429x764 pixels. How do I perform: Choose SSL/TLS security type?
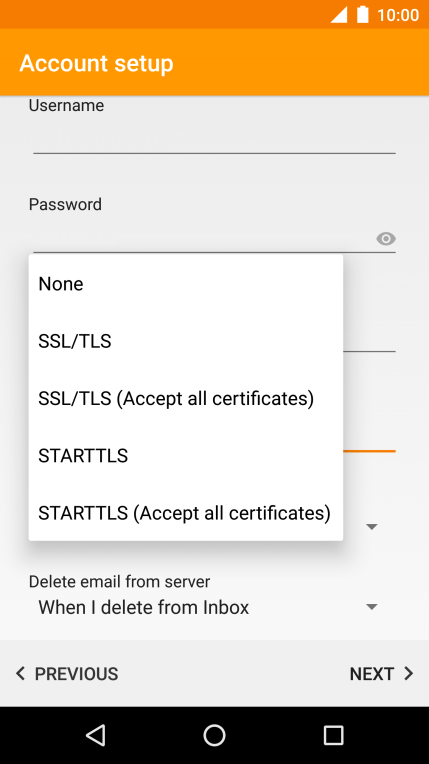[x=186, y=341]
